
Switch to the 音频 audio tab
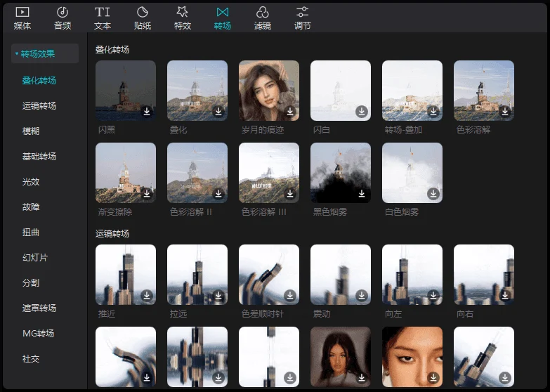coord(63,18)
